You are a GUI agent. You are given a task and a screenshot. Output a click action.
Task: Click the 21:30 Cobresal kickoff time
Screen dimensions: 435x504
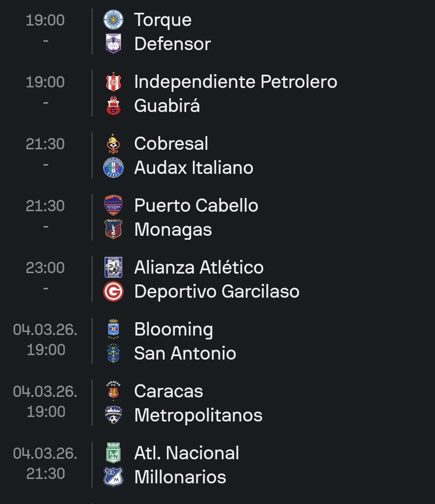[x=45, y=144]
